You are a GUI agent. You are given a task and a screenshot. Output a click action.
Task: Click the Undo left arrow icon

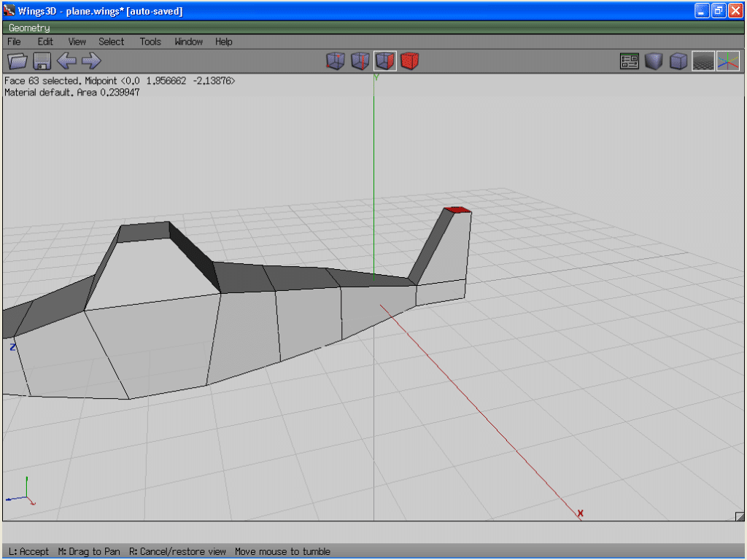click(66, 61)
